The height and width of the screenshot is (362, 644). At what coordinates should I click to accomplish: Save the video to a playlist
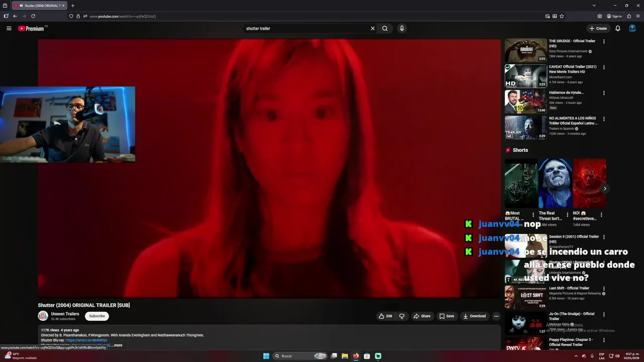coord(447,316)
